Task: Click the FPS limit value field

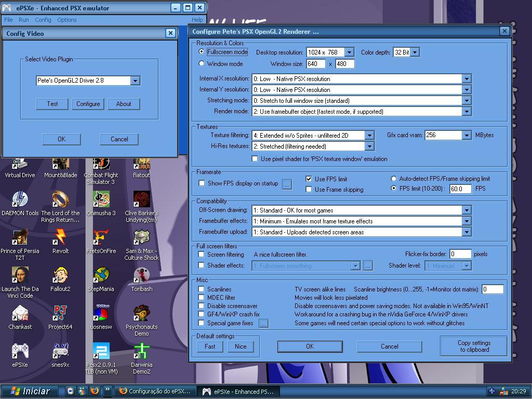Action: click(x=460, y=189)
